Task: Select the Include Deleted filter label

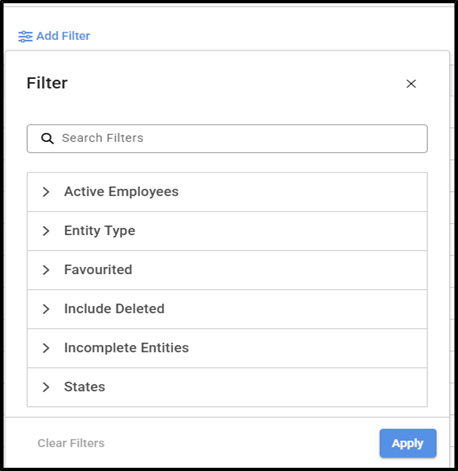Action: click(114, 309)
